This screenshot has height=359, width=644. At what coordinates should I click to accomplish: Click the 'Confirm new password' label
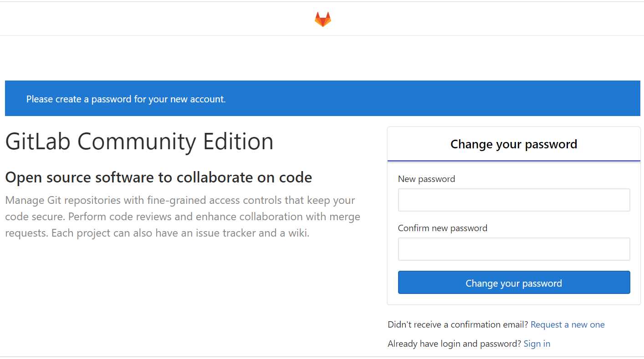[443, 228]
